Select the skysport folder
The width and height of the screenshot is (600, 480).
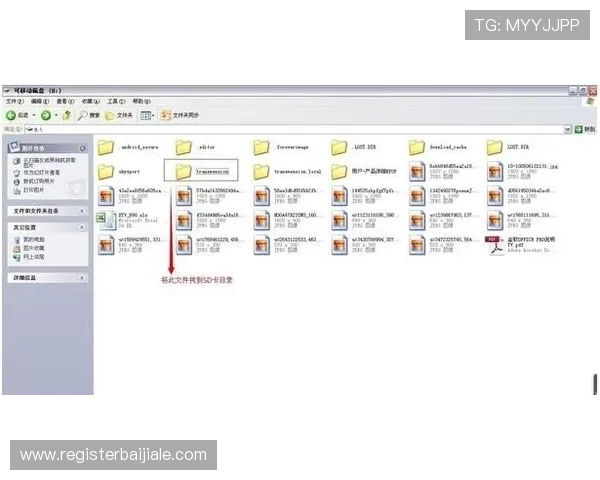click(x=105, y=172)
